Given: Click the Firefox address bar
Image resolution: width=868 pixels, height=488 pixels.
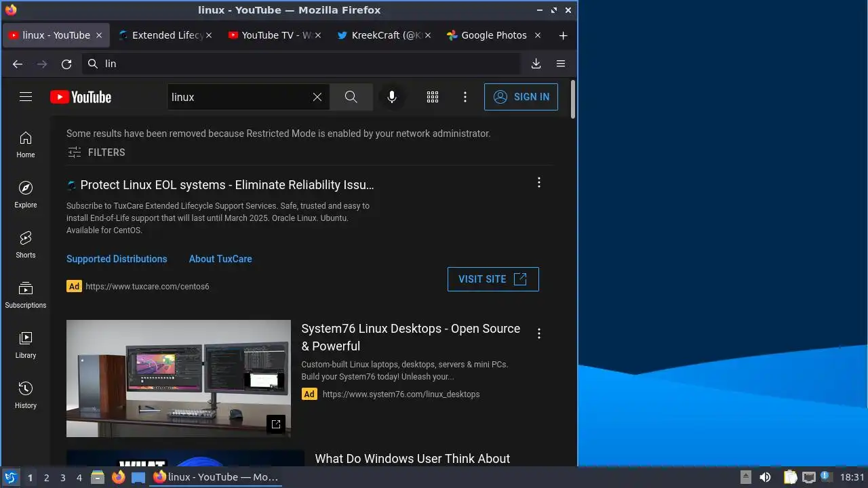Looking at the screenshot, I should 300,64.
